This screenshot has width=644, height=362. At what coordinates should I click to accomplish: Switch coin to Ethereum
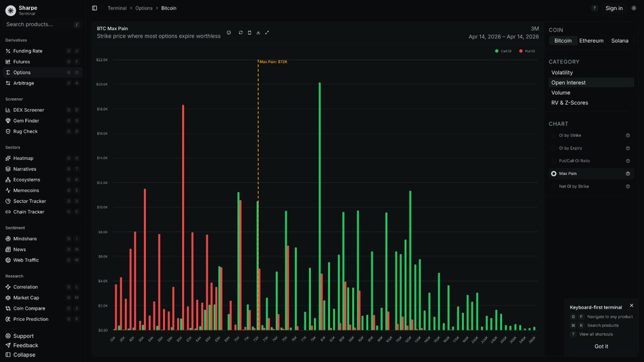[x=591, y=41]
